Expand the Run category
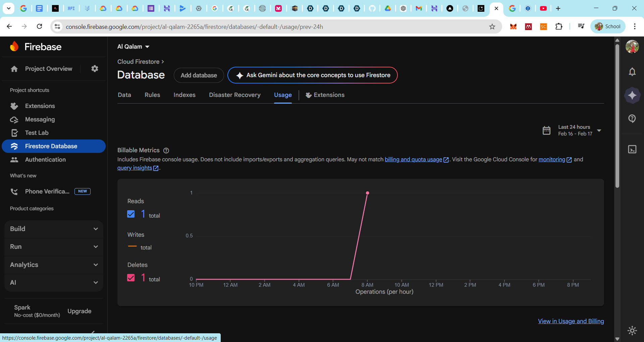 54,247
